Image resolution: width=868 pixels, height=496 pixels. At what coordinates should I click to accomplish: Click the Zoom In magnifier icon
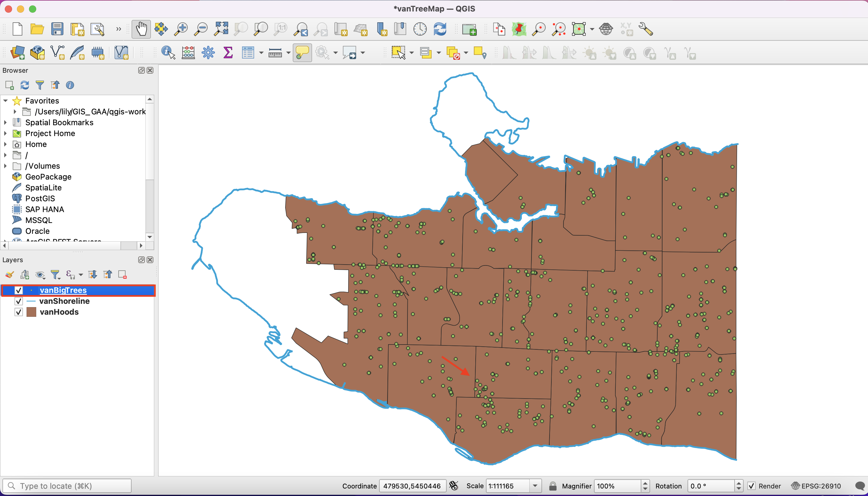(x=180, y=29)
